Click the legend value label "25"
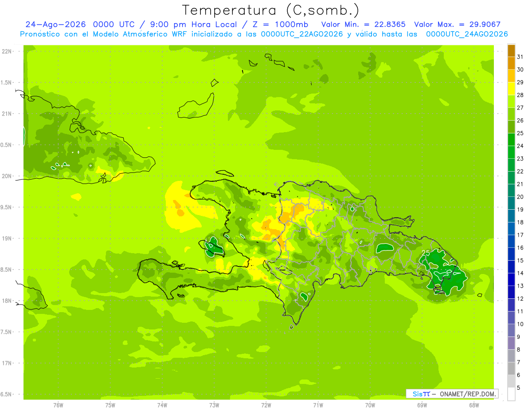Image resolution: width=532 pixels, height=411 pixels. tap(520, 133)
